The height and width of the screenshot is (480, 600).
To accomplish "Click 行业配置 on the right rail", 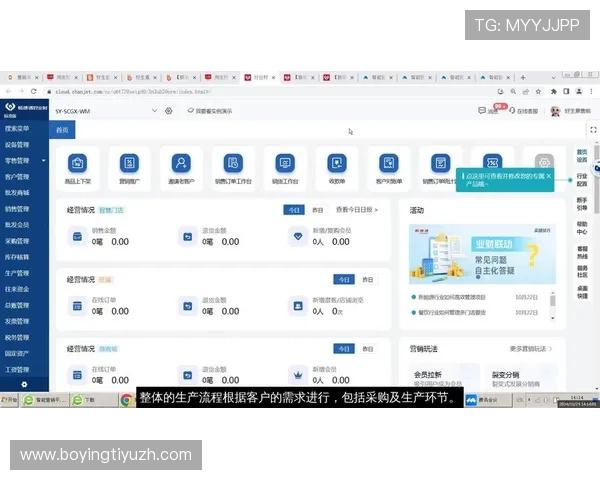I will [x=582, y=180].
